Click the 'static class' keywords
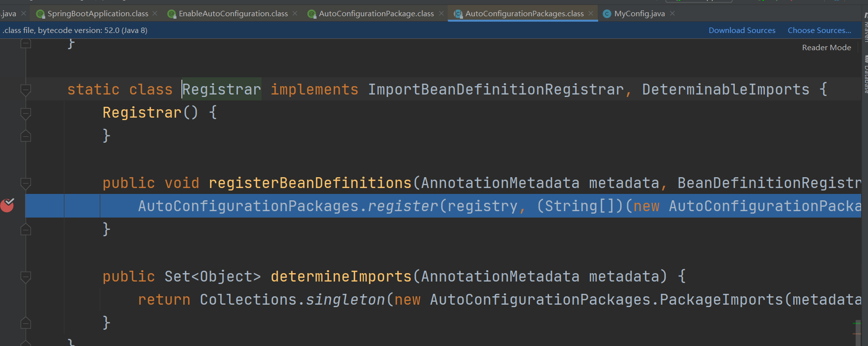This screenshot has width=868, height=346. pos(120,90)
